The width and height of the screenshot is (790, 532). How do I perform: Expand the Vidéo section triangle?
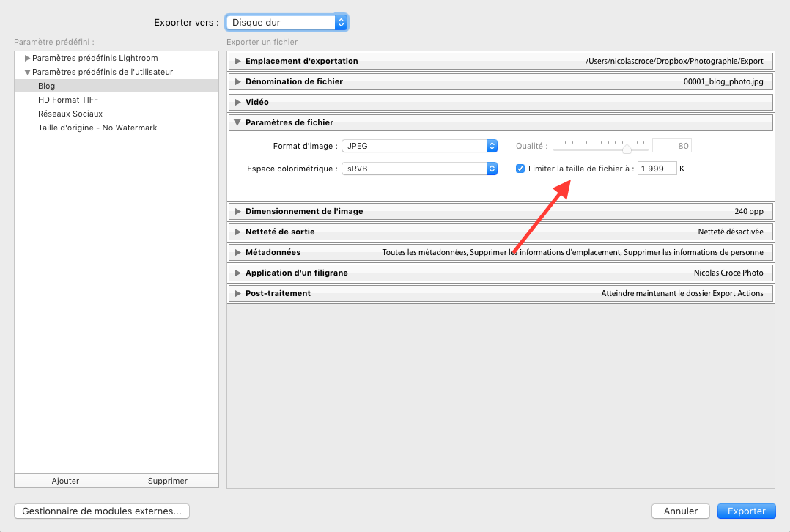[x=237, y=103]
